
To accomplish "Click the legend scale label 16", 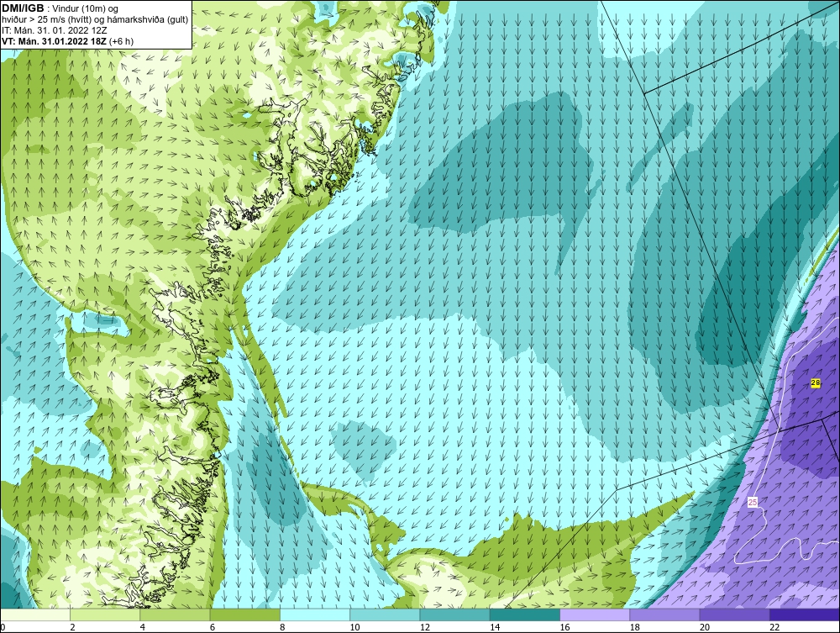I will pyautogui.click(x=564, y=628).
